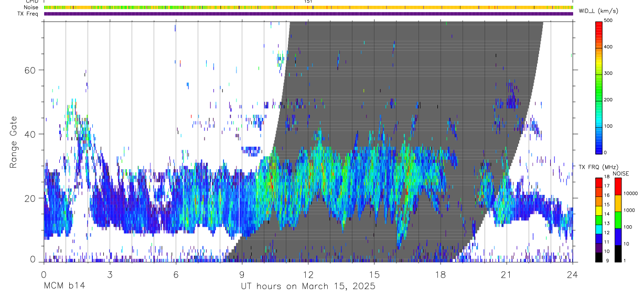Click the 13 tick on TX FRQ legend

click(607, 224)
